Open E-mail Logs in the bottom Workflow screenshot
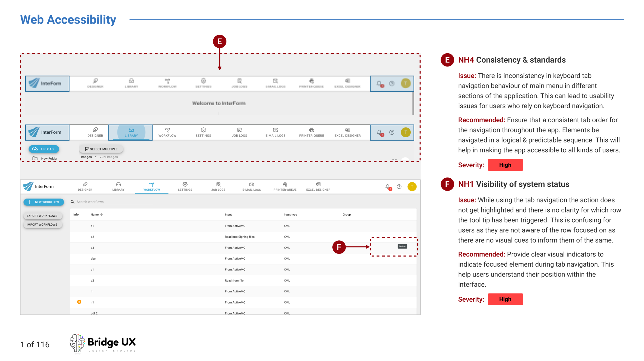The height and width of the screenshot is (361, 644). pos(252,187)
